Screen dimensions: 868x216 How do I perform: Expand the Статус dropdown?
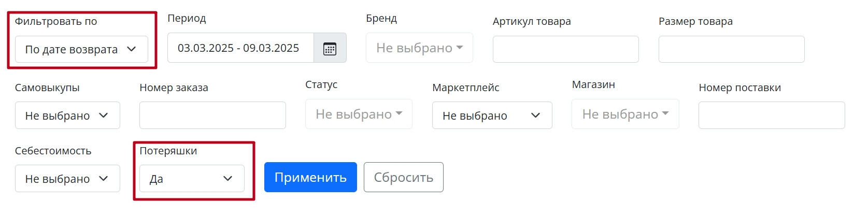(359, 114)
